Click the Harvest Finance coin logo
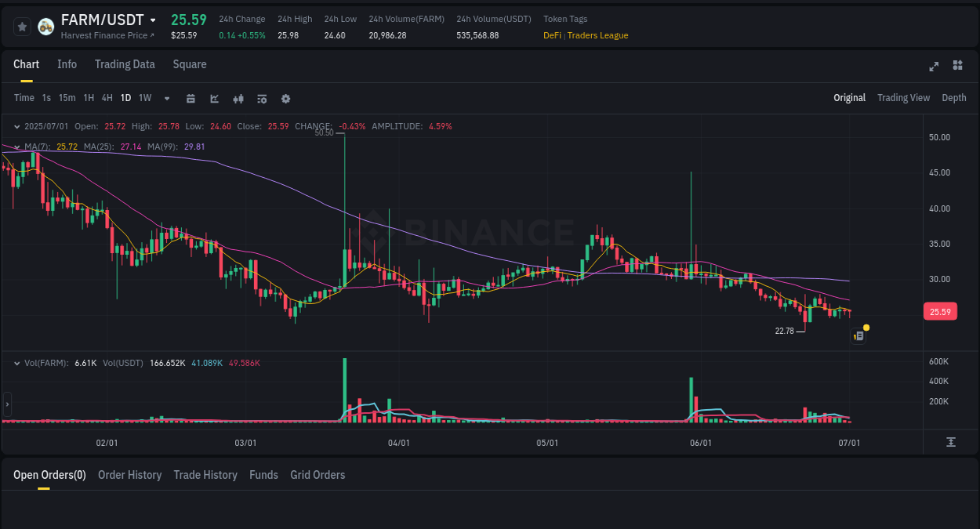Screen dimensions: 980x529 coord(45,26)
